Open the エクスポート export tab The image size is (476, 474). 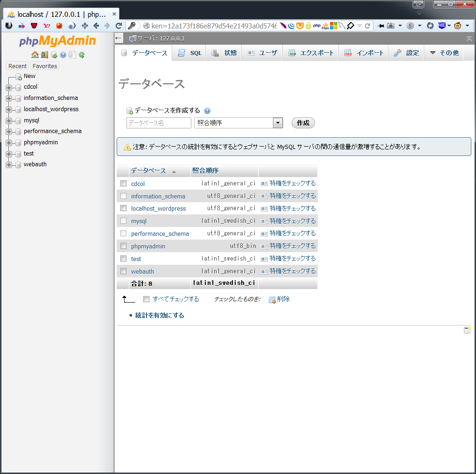tap(310, 53)
